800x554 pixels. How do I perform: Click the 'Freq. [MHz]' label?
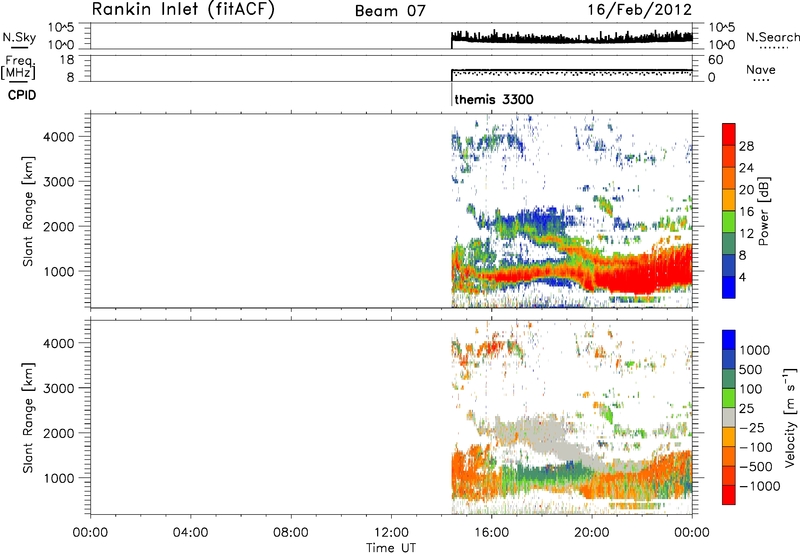click(19, 67)
